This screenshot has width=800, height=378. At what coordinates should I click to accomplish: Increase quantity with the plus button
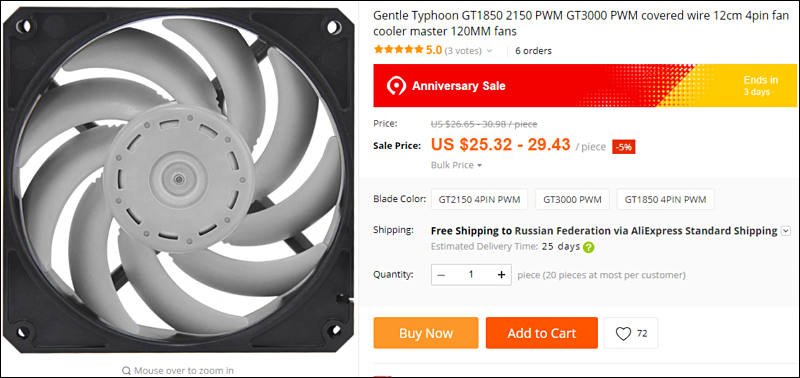(x=502, y=275)
